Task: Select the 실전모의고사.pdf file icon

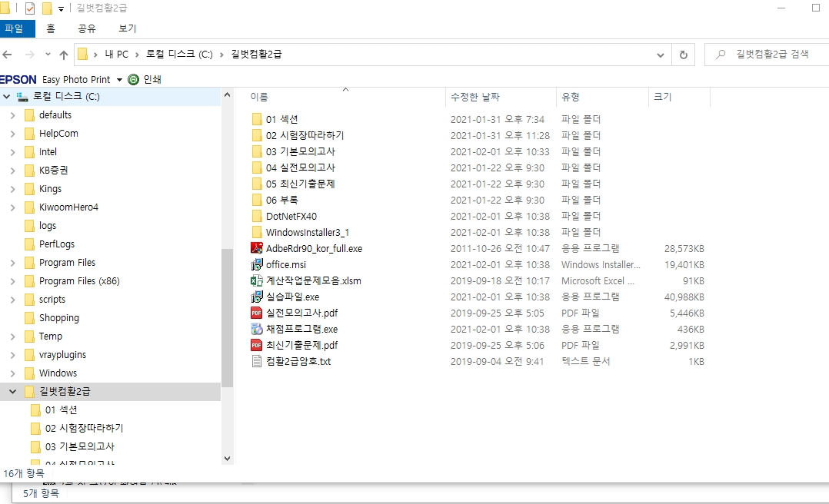Action: click(257, 313)
